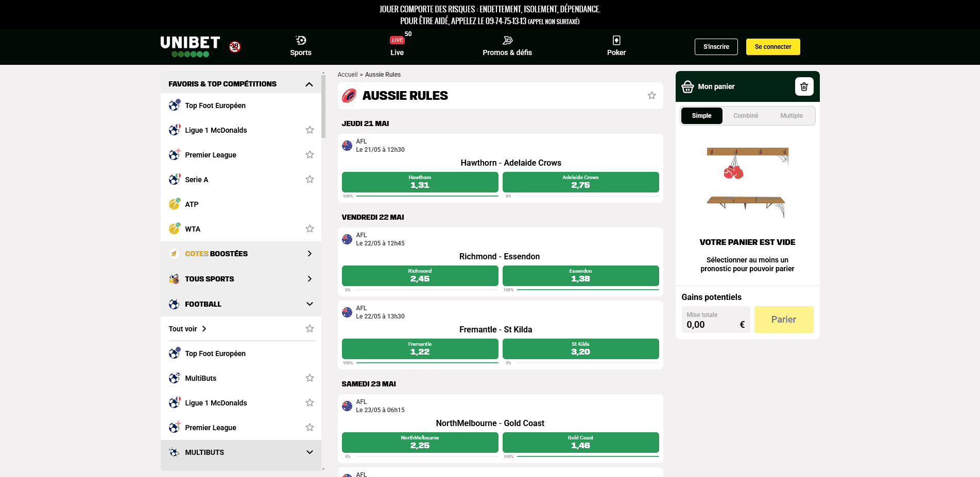Click the MultiButs ball icon
This screenshot has width=980, height=477.
[x=175, y=378]
